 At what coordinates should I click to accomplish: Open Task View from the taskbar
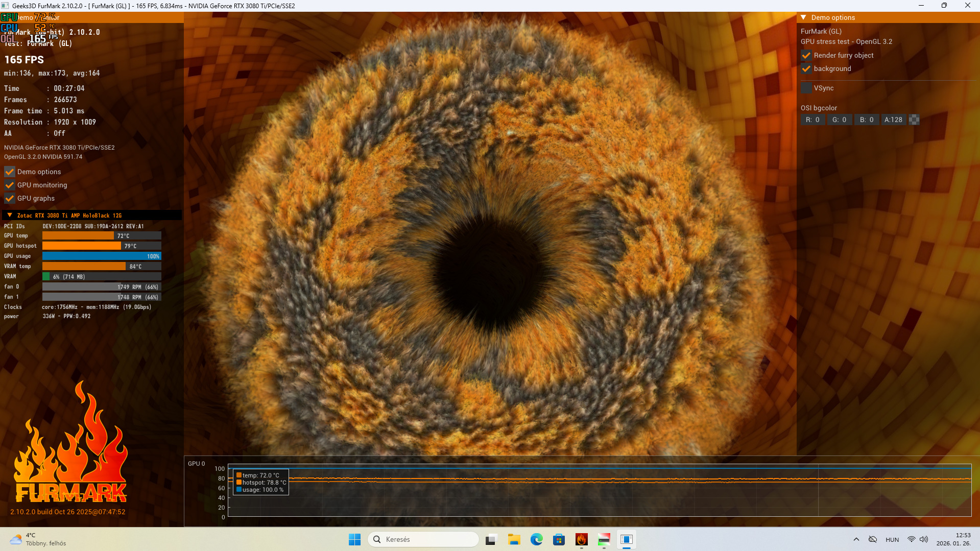tap(491, 539)
